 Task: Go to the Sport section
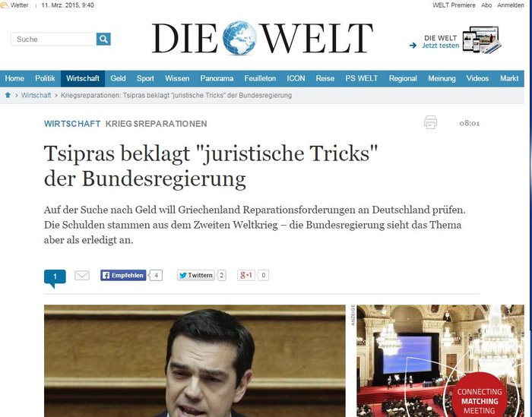(145, 78)
